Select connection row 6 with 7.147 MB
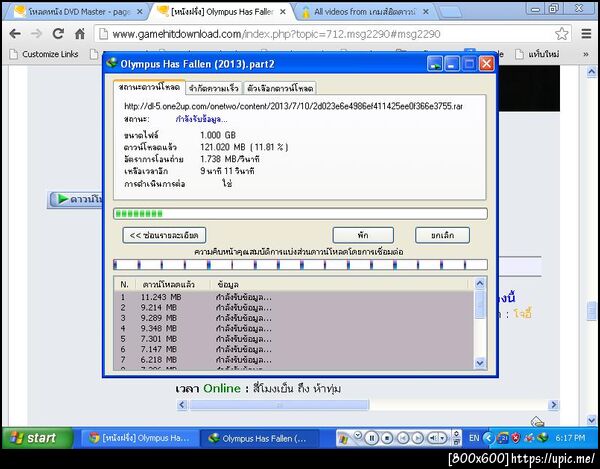600x469 pixels. coord(294,349)
